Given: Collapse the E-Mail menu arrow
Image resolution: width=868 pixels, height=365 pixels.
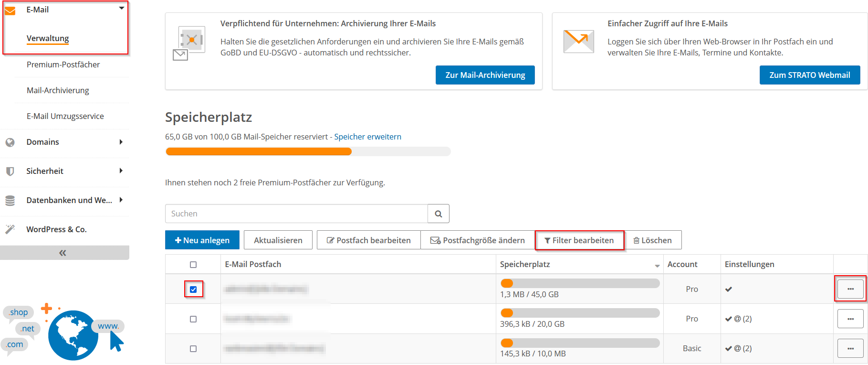Looking at the screenshot, I should (122, 8).
